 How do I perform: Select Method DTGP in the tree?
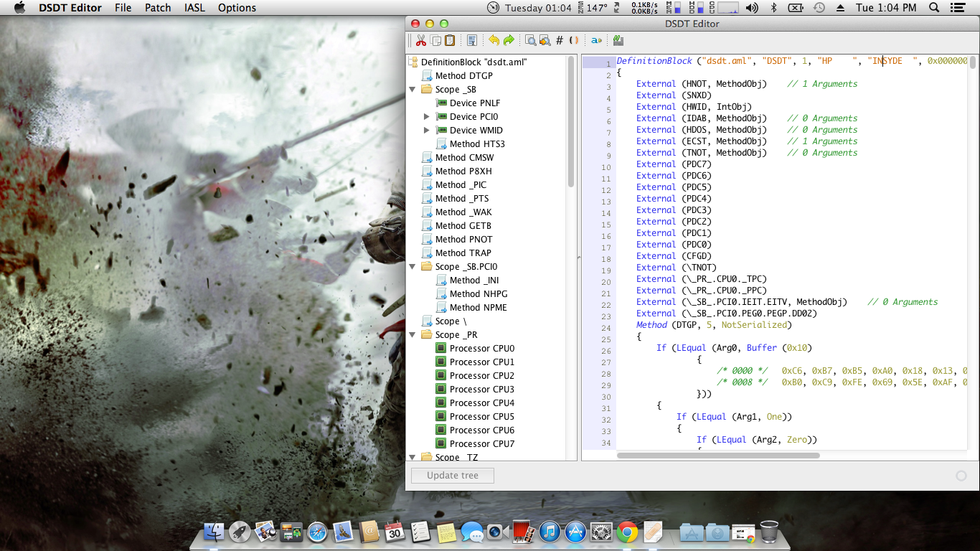point(463,75)
